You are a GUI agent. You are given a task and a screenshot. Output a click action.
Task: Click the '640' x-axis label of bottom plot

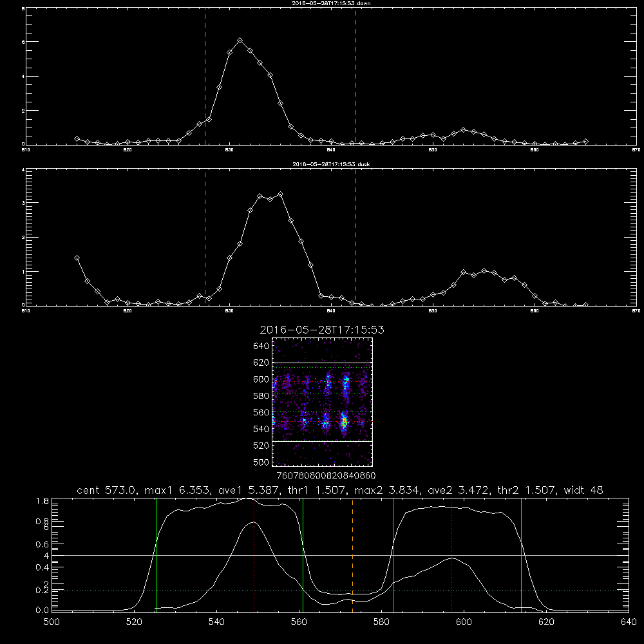pos(629,621)
